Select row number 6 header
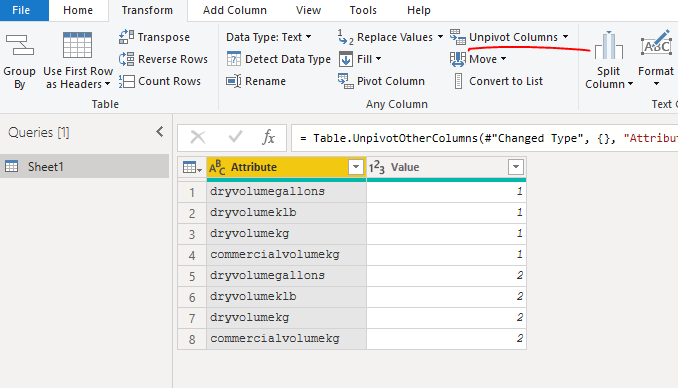 [x=192, y=297]
